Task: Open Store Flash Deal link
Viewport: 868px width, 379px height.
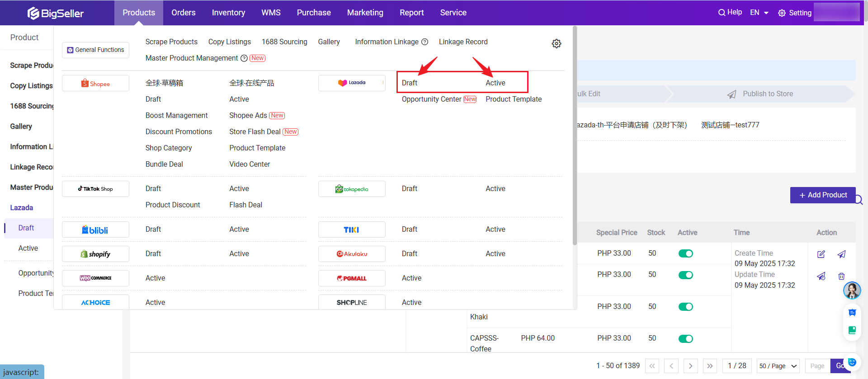Action: (x=255, y=132)
